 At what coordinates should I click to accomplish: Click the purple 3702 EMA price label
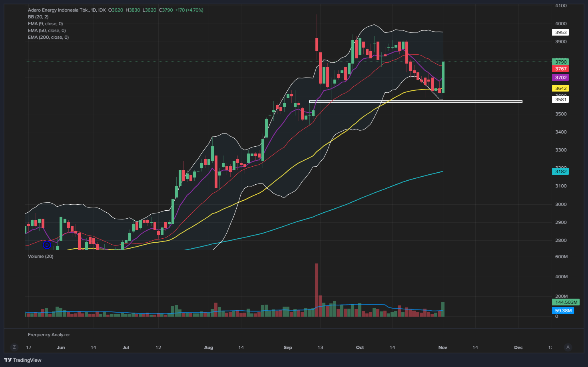click(560, 78)
